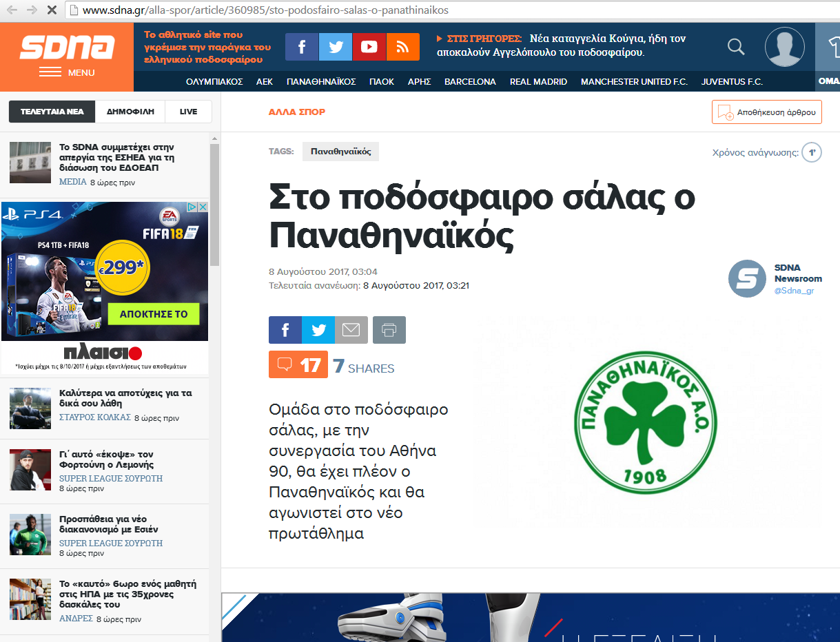The image size is (840, 642).
Task: Click thumbnail of Καλύτερα να αποτύχεις article
Action: click(30, 408)
